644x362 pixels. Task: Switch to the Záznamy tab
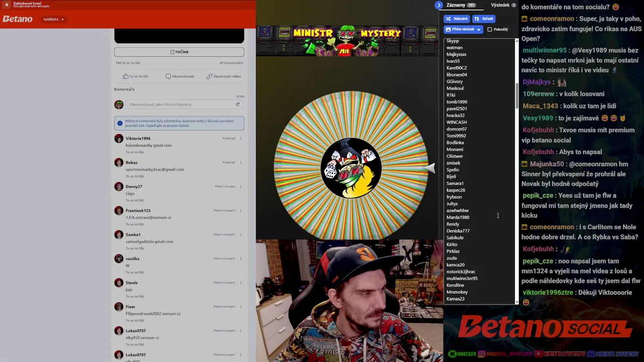pos(460,5)
